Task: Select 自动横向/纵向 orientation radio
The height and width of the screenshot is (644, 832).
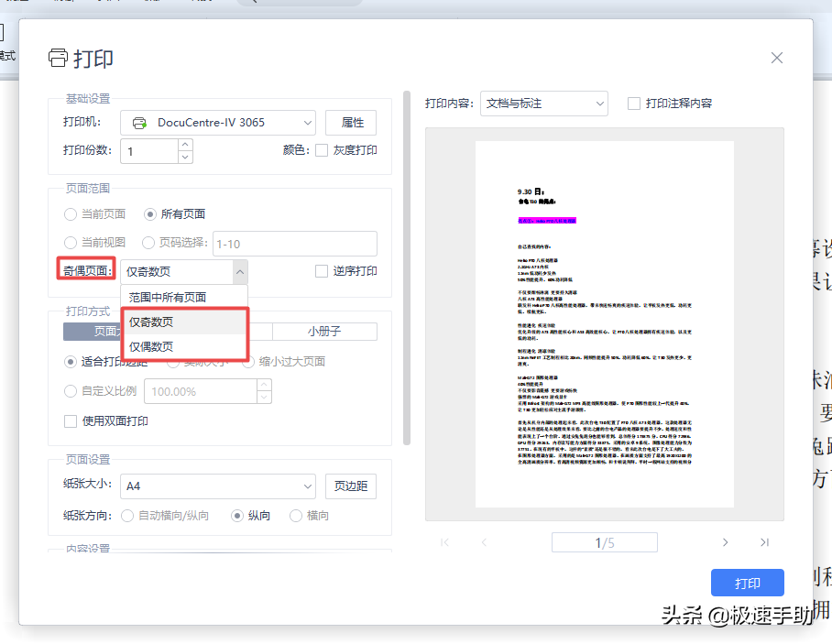Action: click(127, 516)
